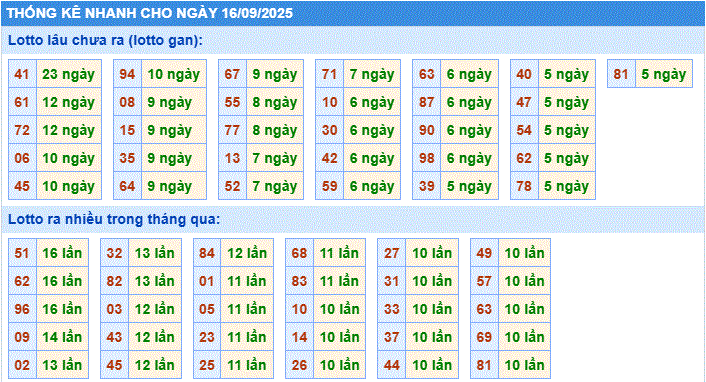Screen dimensions: 706x382
Task: Click '7 ngày' beside number 13
Action: click(275, 158)
